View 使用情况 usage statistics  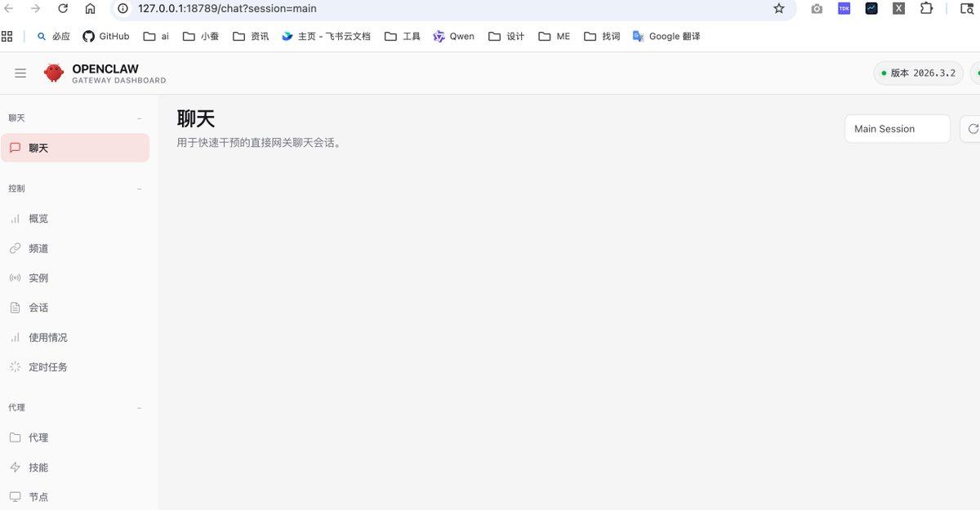(x=47, y=337)
